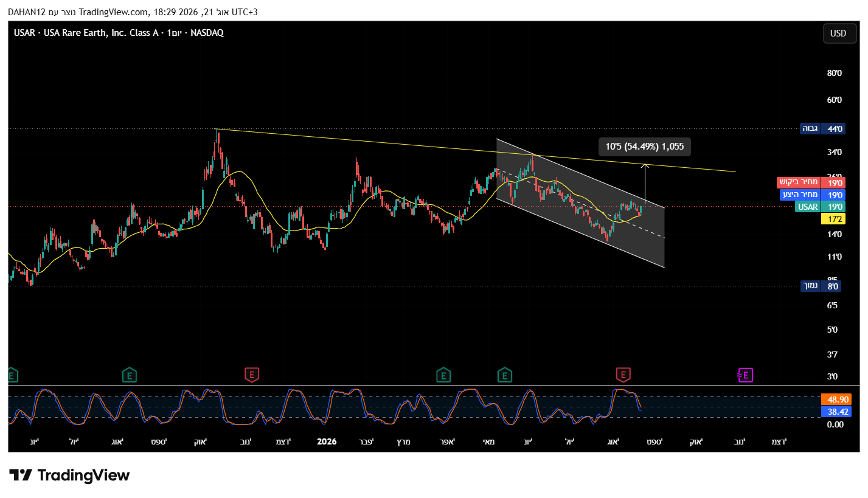Select the אפר' month on the time axis
This screenshot has width=868, height=498.
click(448, 441)
